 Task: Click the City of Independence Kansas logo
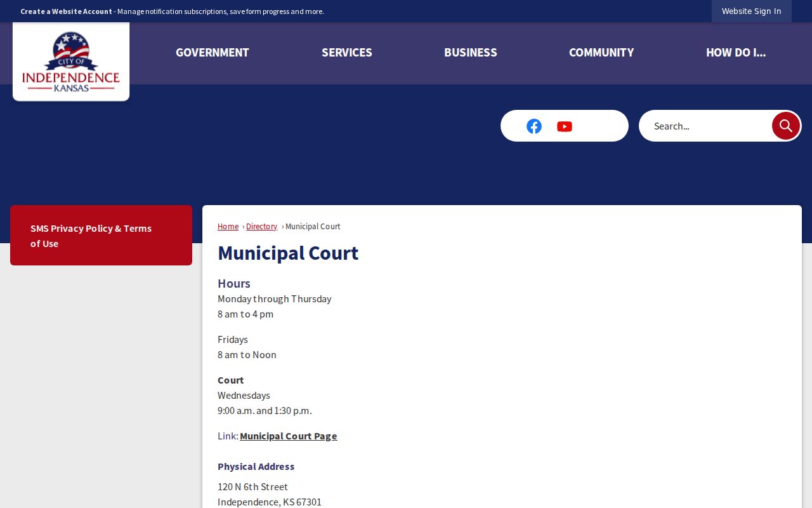[71, 62]
